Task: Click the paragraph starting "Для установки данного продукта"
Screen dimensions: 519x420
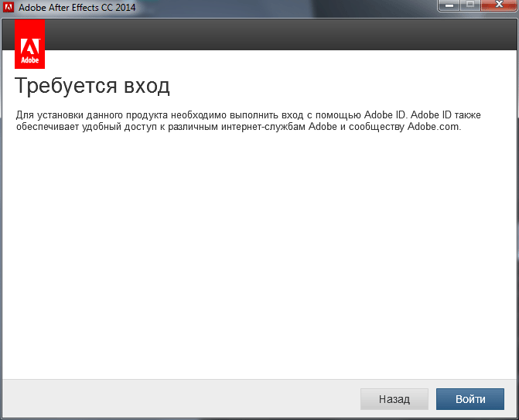Action: point(248,121)
